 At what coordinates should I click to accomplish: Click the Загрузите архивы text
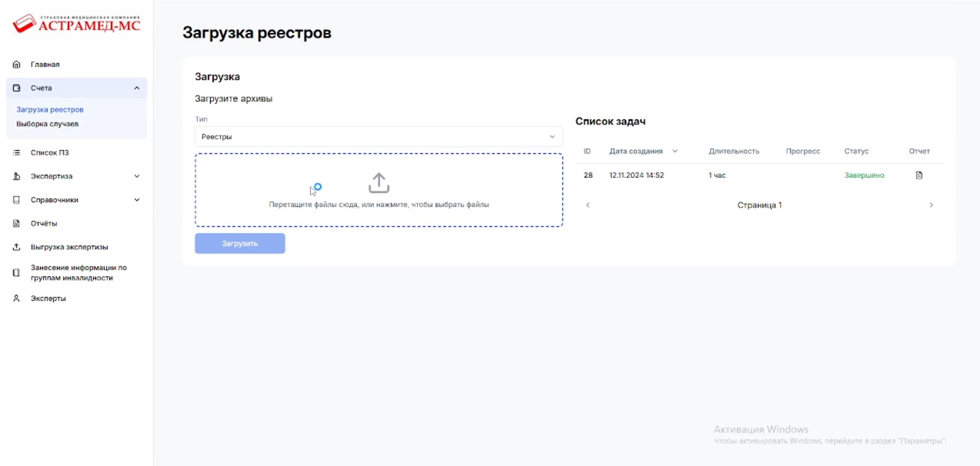[234, 98]
